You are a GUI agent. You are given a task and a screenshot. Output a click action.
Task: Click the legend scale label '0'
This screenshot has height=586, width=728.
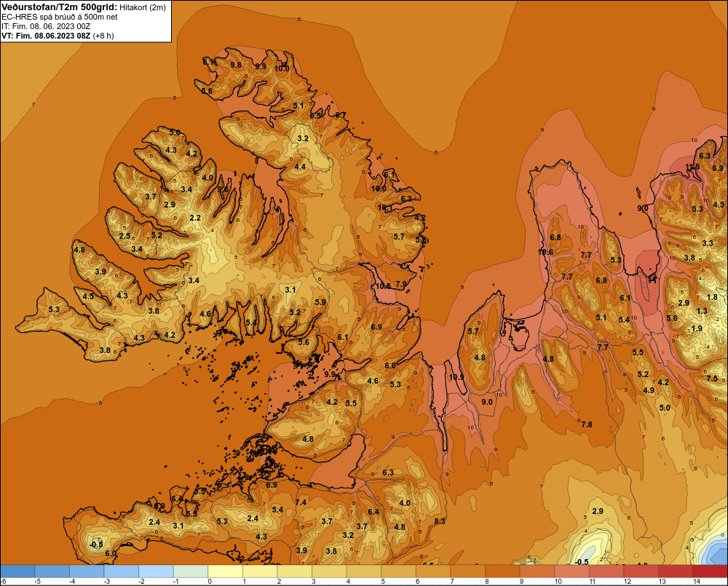(210, 582)
